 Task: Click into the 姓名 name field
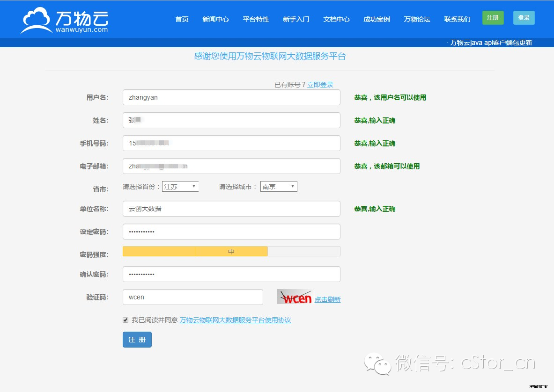(231, 120)
